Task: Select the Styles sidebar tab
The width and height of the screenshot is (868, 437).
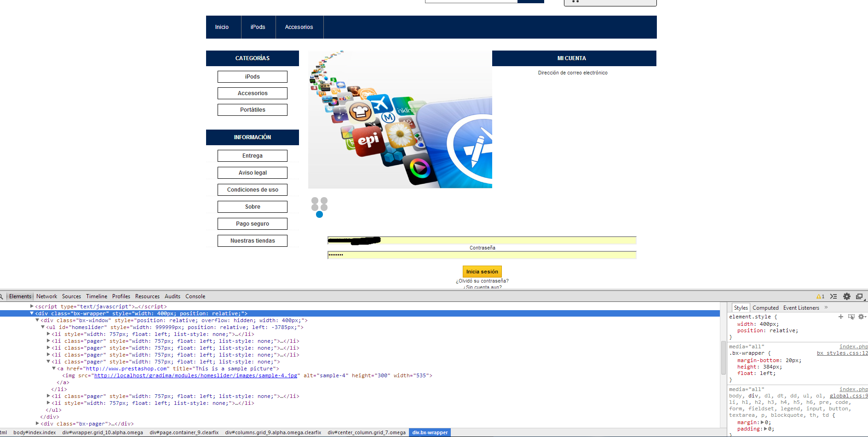Action: pos(741,308)
